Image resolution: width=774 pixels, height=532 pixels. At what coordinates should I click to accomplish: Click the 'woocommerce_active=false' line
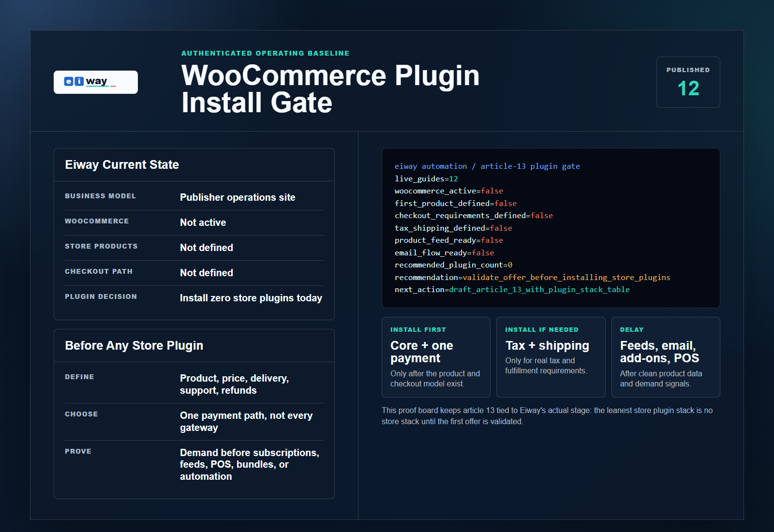[449, 191]
